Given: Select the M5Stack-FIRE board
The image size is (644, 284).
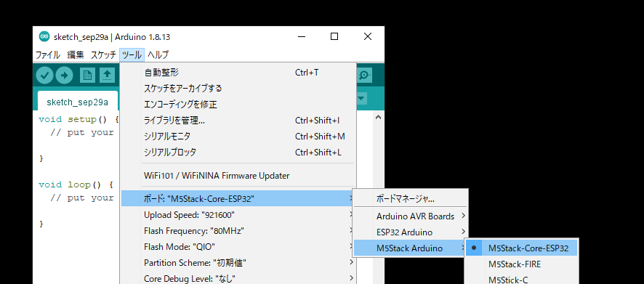Looking at the screenshot, I should (522, 264).
